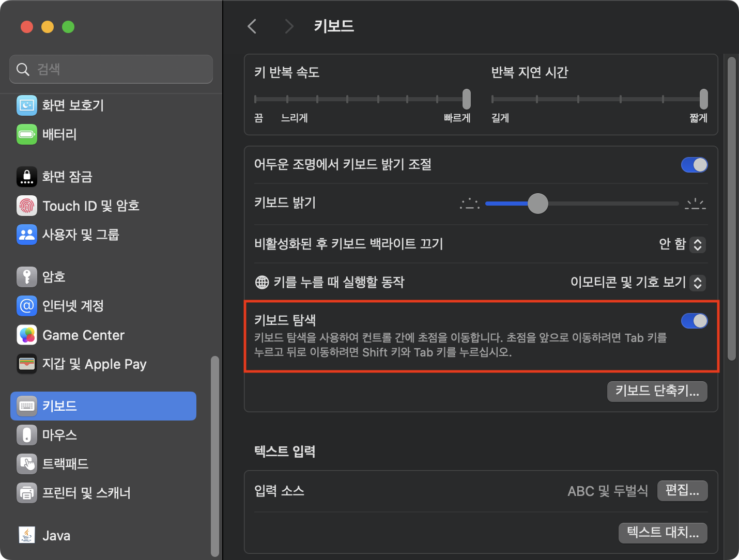Click the 트랙패드 hand icon
The height and width of the screenshot is (560, 739).
(27, 464)
